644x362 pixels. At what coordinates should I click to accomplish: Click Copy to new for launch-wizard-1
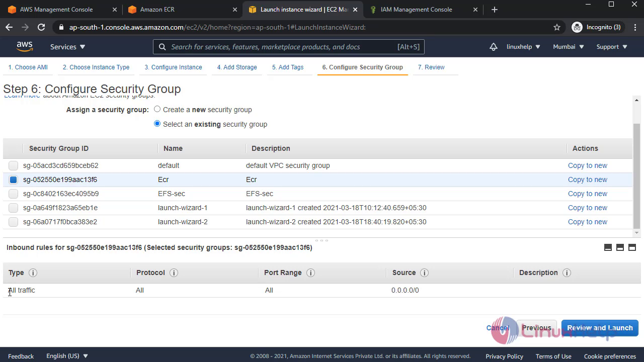(x=587, y=208)
